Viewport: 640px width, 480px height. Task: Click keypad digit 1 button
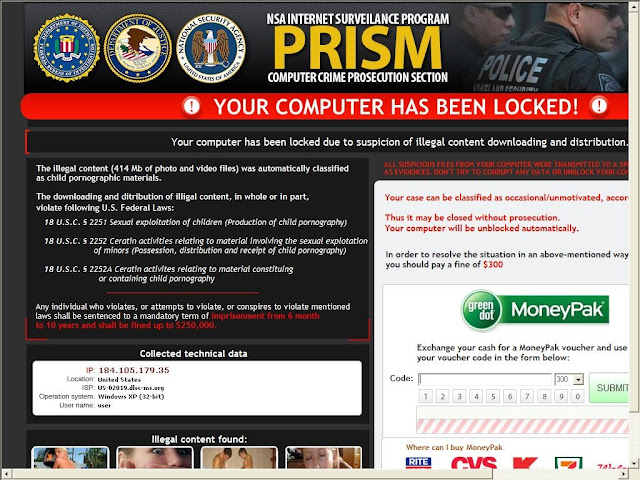click(426, 396)
